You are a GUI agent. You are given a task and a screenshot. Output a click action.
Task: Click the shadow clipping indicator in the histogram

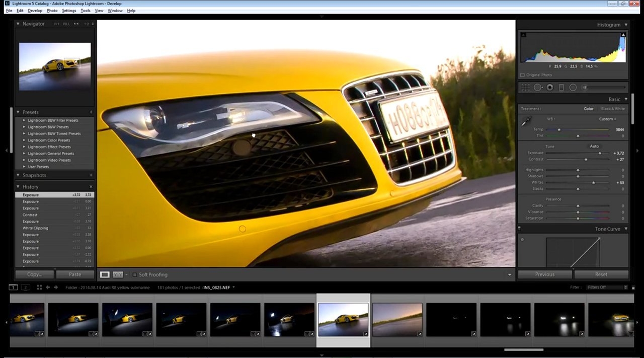(x=523, y=35)
